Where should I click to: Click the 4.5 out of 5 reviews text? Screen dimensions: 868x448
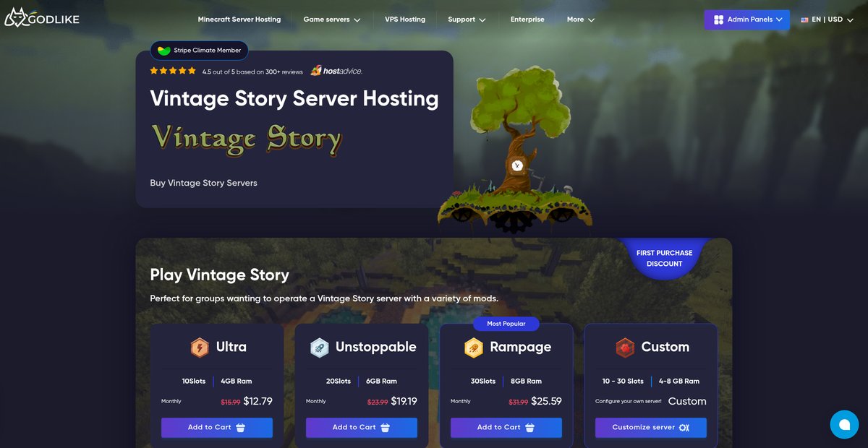(x=252, y=72)
